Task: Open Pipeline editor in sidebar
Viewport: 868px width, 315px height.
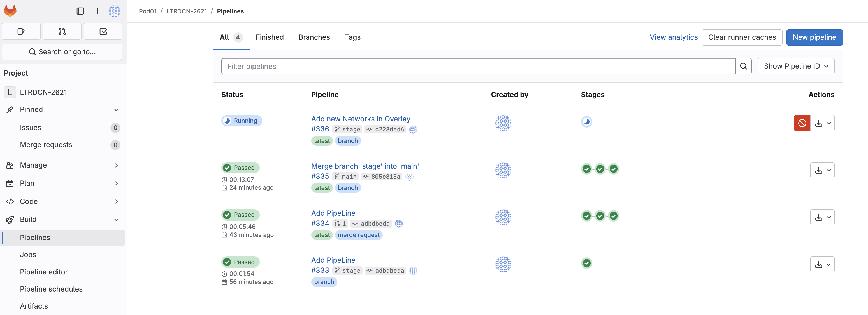Action: [x=44, y=272]
